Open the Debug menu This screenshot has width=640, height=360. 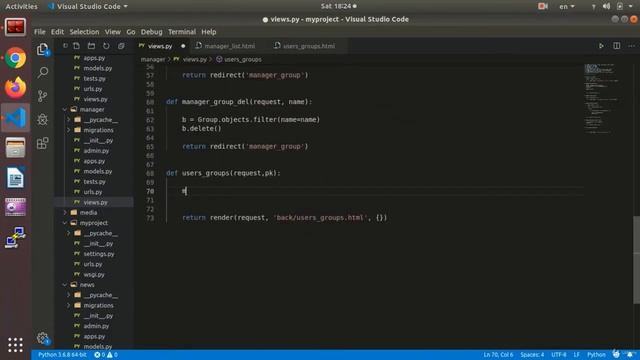[151, 32]
